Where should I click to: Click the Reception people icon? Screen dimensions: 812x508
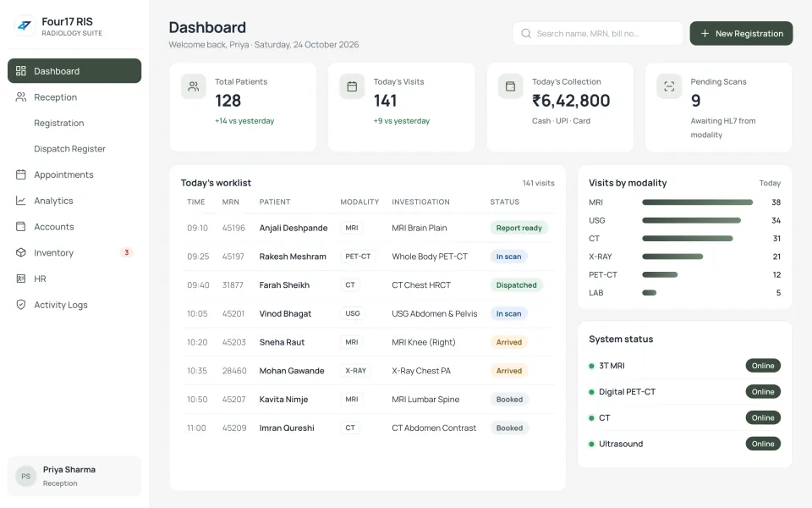[20, 97]
